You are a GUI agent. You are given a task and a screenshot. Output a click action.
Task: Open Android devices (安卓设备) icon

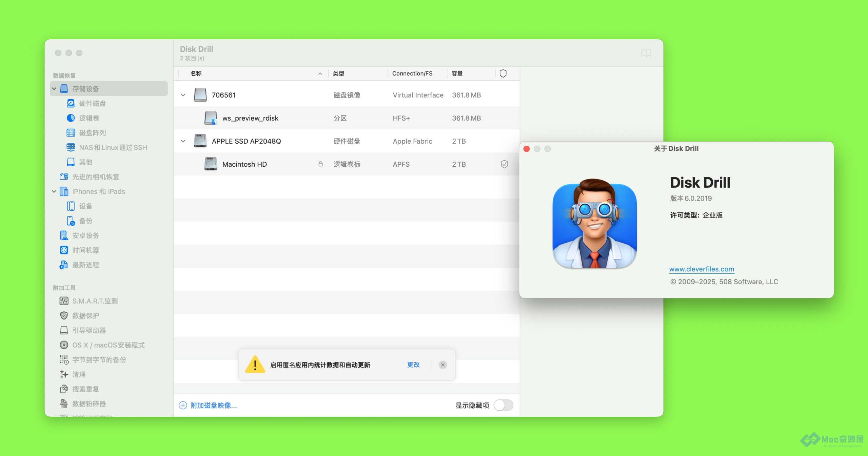[x=64, y=235]
